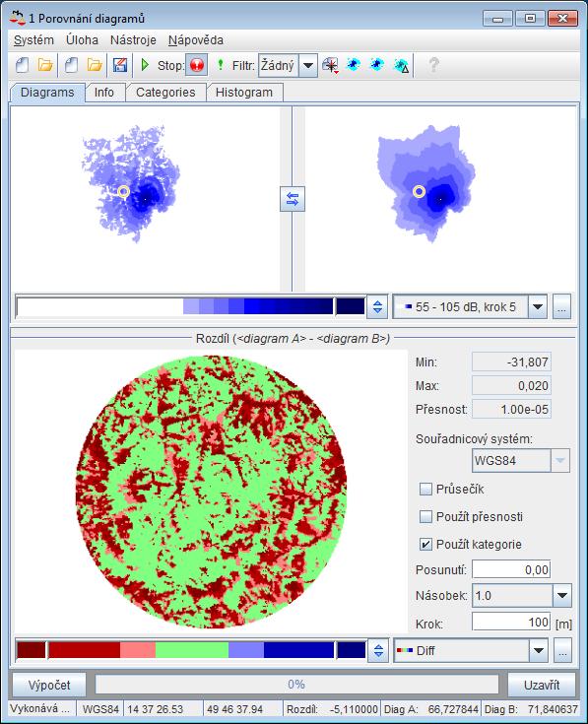Click the upper blue gradient color bar

tap(190, 306)
